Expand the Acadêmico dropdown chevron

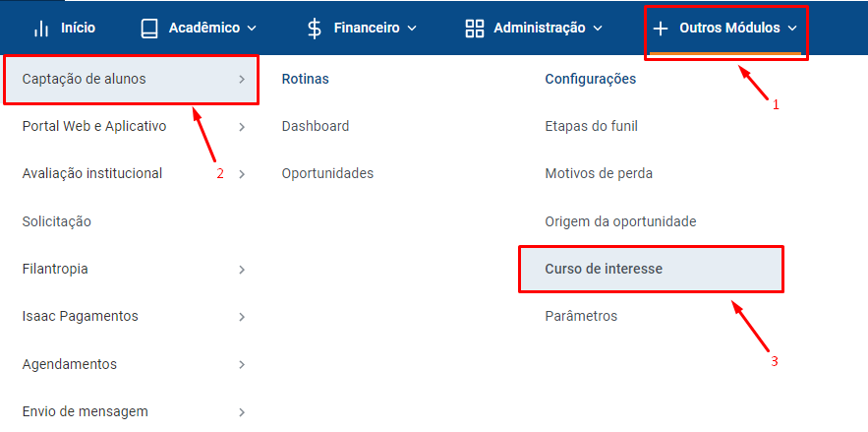point(252,29)
